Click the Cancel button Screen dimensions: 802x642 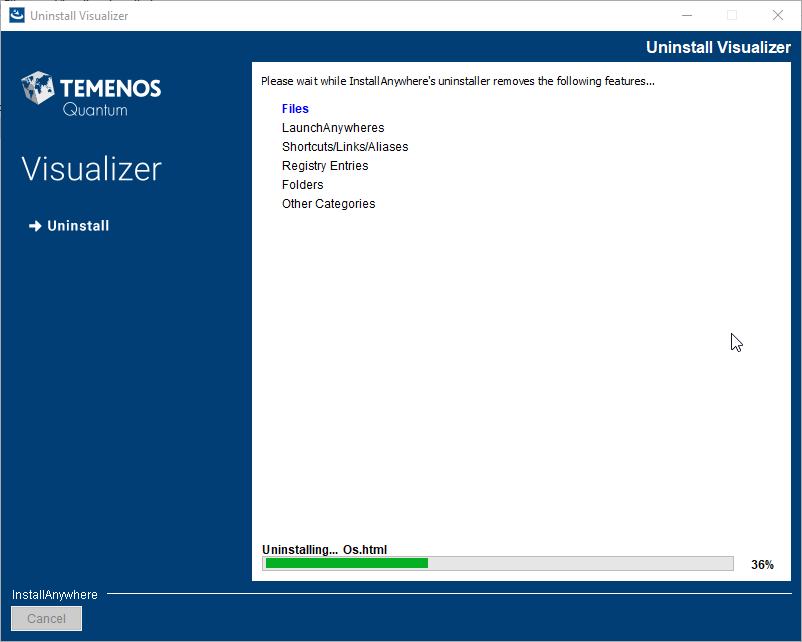pyautogui.click(x=47, y=618)
